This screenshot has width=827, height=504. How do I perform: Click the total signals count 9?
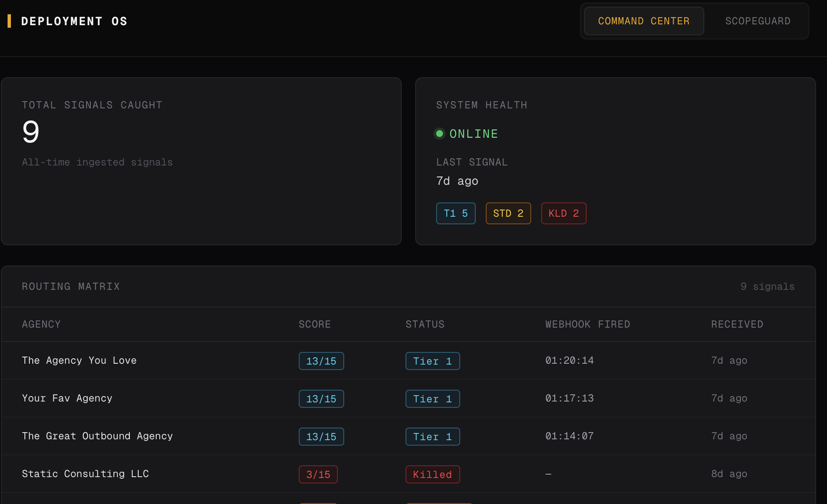[31, 132]
